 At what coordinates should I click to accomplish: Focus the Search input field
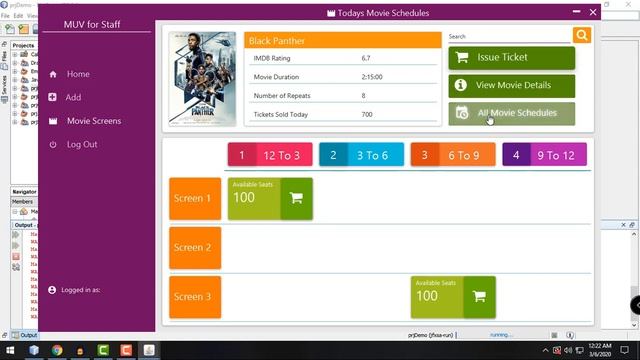click(x=509, y=37)
